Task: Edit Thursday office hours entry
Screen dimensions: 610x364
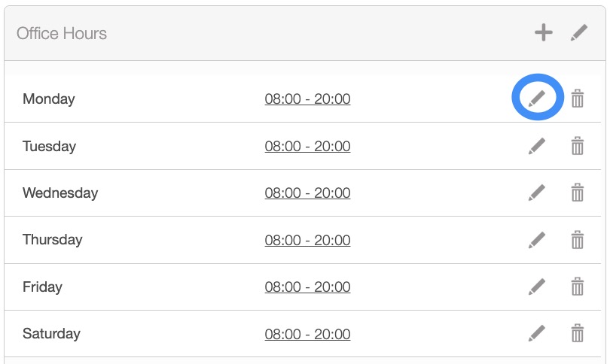Action: (x=537, y=240)
